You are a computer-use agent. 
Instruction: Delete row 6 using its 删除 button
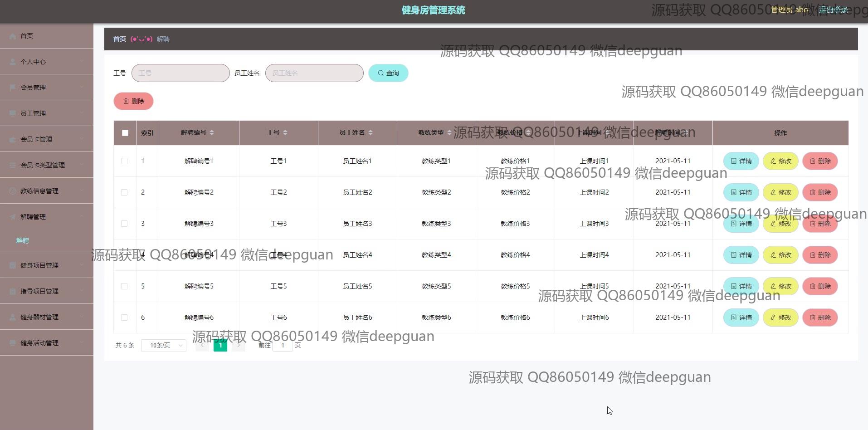coord(819,318)
